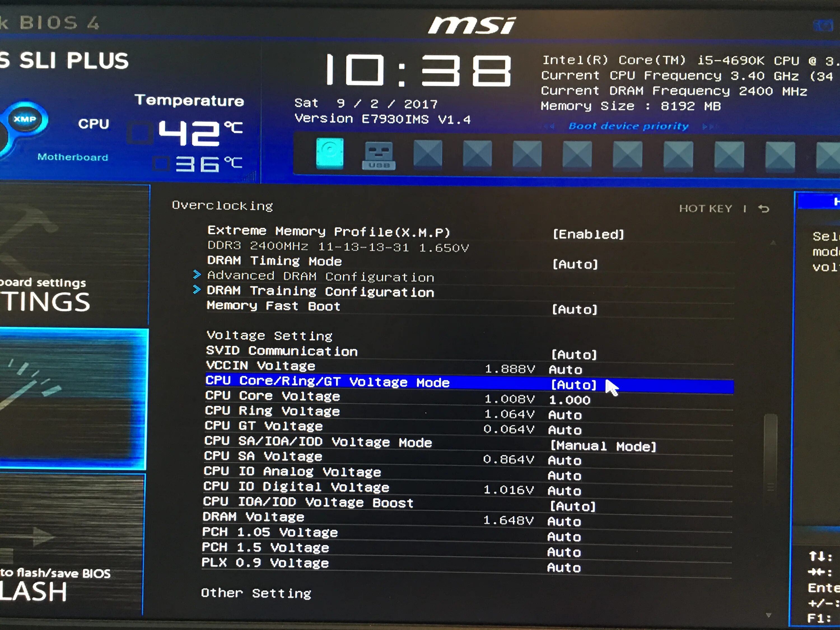Click the XMP button
The height and width of the screenshot is (630, 840).
coord(25,119)
